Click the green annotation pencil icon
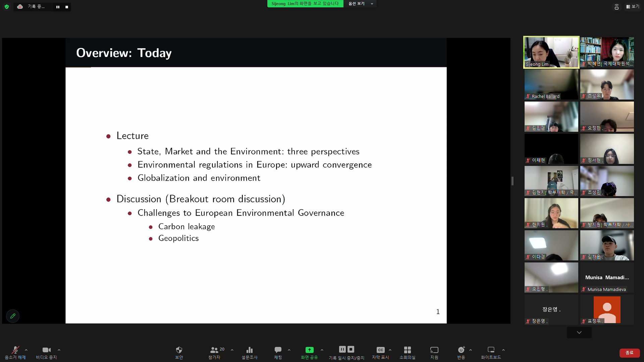Viewport: 644px width, 362px height. (x=13, y=316)
